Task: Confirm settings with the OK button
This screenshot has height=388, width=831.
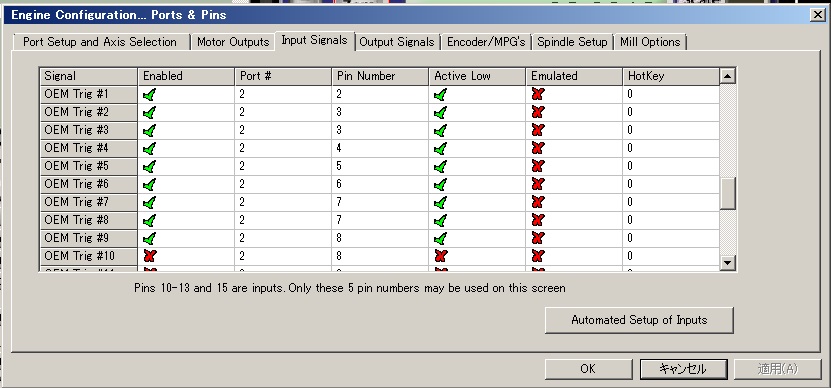Action: (x=588, y=369)
